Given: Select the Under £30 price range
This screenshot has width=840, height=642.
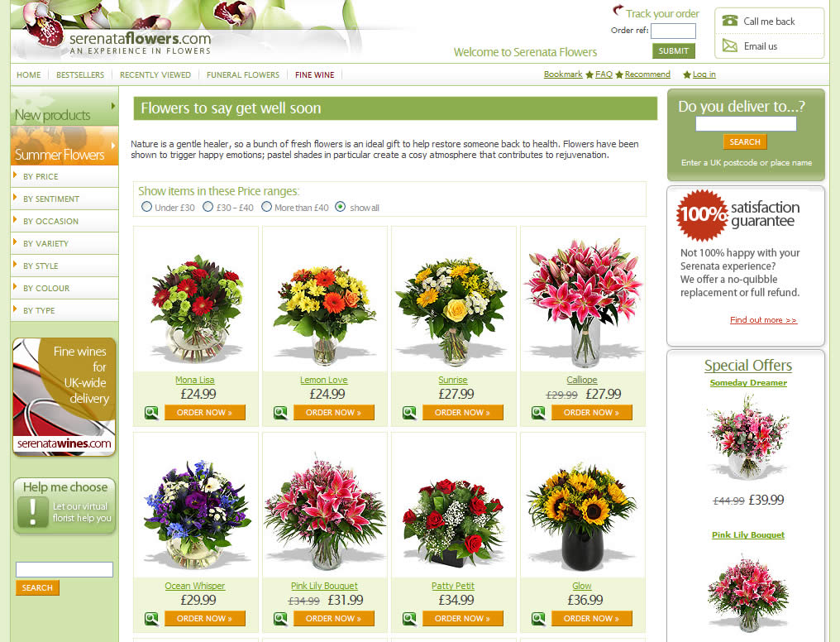Looking at the screenshot, I should tap(146, 207).
